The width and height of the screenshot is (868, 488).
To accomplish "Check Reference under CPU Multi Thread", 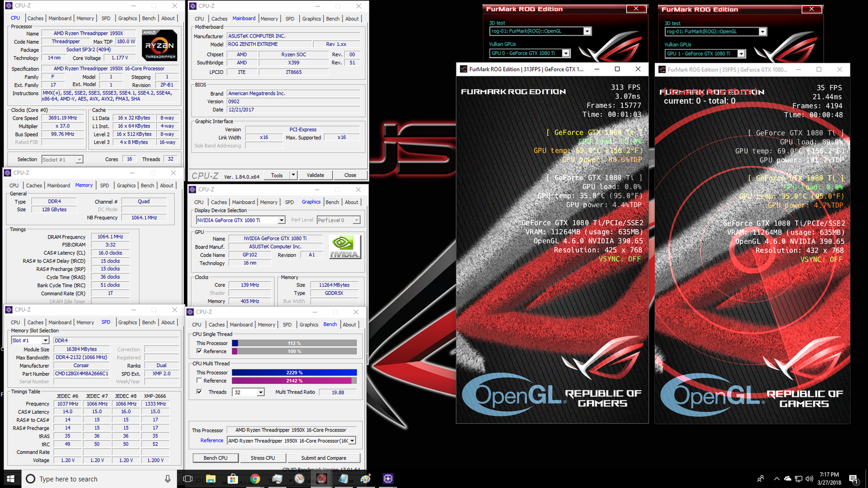I will (x=199, y=380).
